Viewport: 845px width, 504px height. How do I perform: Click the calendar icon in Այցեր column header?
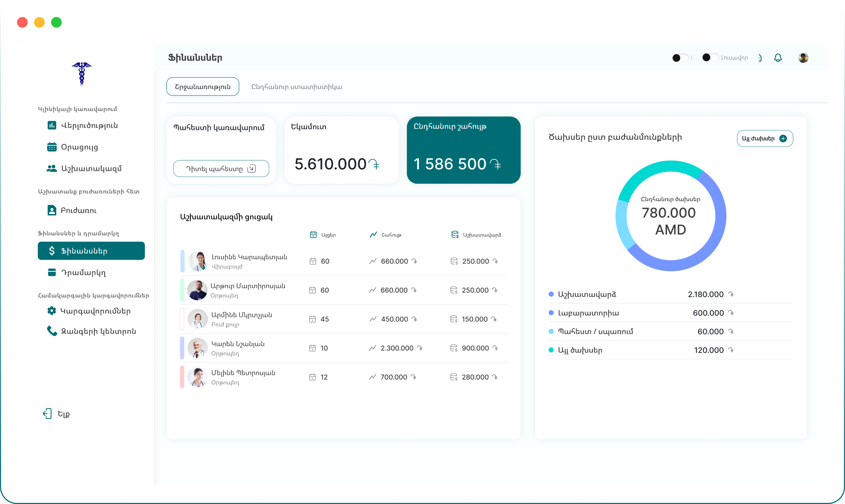[x=313, y=234]
